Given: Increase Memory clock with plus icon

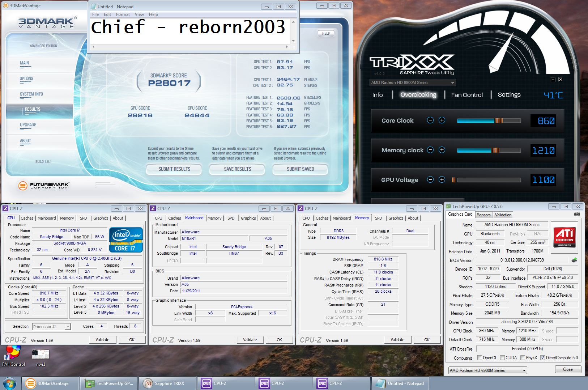Looking at the screenshot, I should [x=442, y=150].
